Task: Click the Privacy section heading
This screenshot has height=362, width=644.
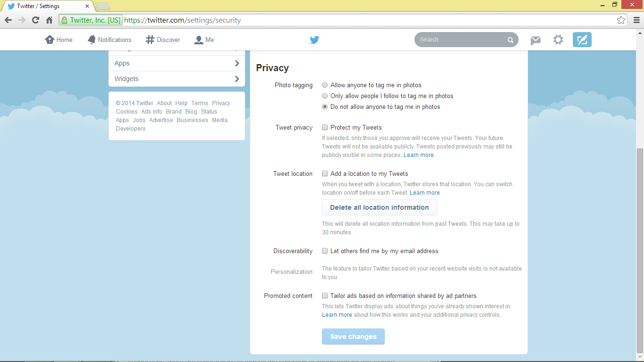Action: [272, 68]
